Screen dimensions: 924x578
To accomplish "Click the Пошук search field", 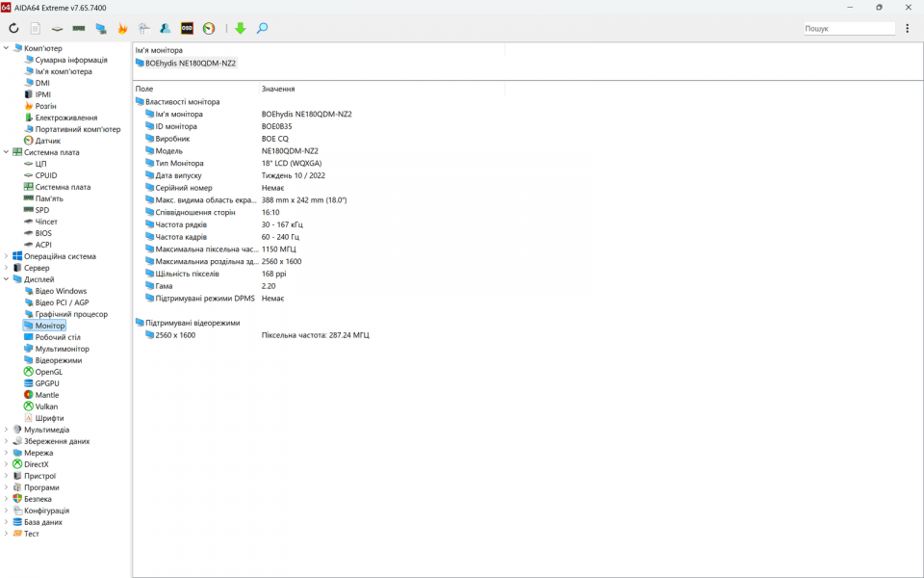I will pos(849,28).
